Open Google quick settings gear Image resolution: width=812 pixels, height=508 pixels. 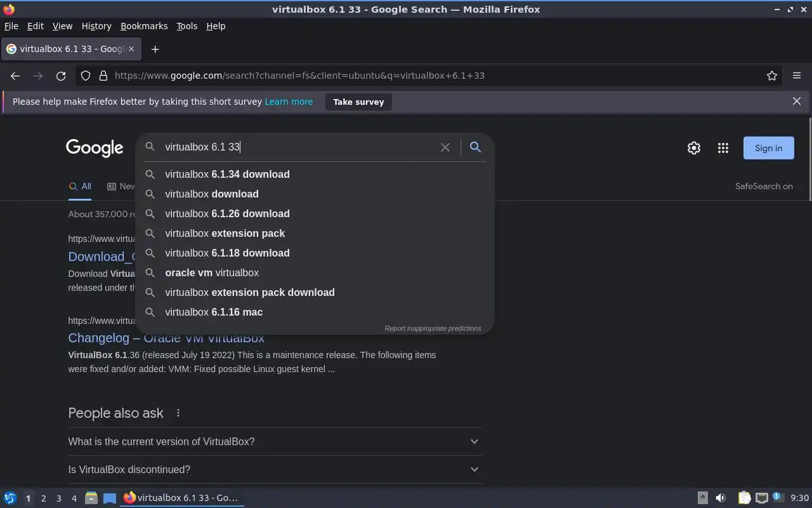tap(694, 148)
